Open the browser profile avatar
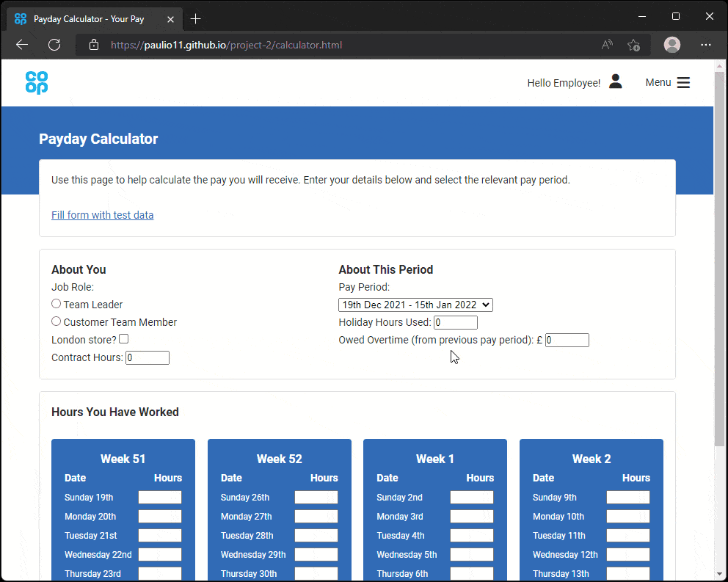 [671, 45]
